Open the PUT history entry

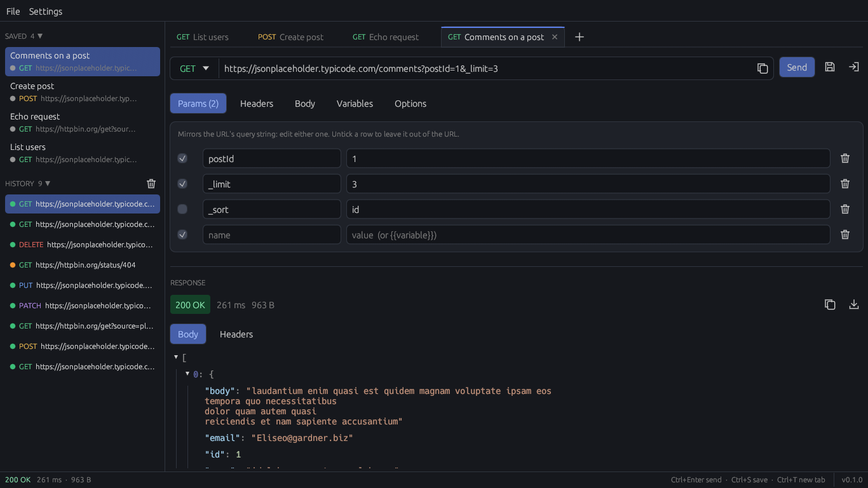(83, 285)
